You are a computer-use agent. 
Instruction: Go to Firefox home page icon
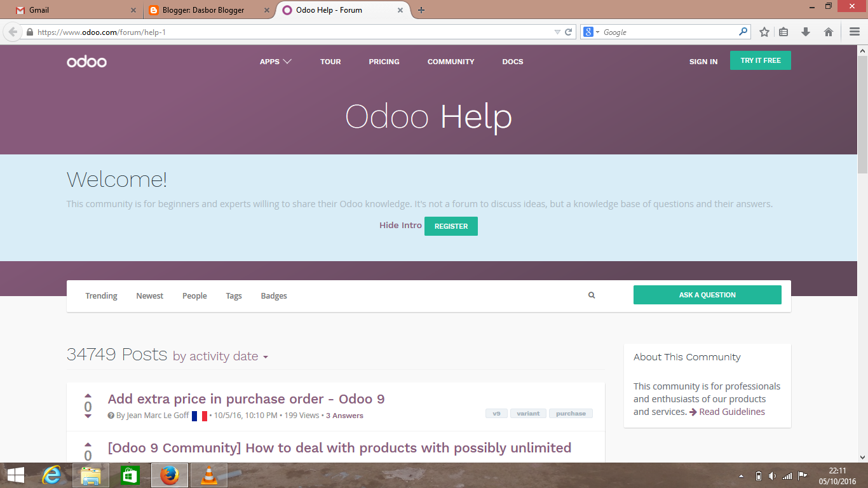(827, 31)
